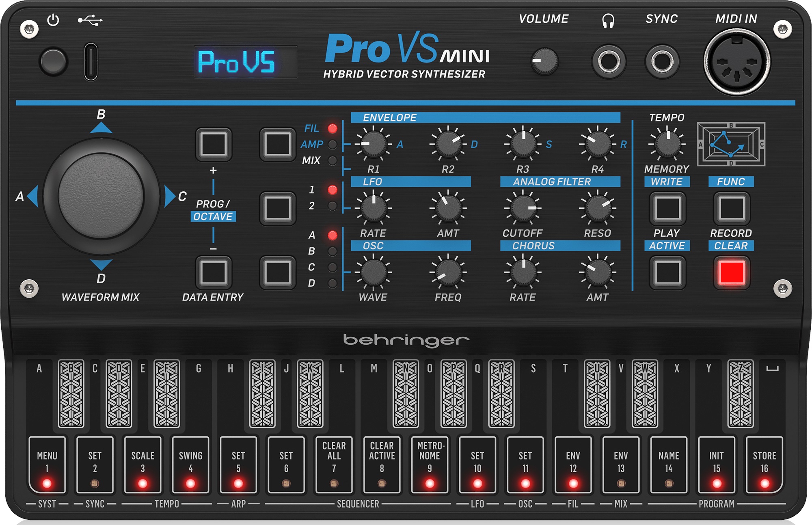The height and width of the screenshot is (525, 812).
Task: Click the blue B arrow above joystick
Action: tap(101, 128)
